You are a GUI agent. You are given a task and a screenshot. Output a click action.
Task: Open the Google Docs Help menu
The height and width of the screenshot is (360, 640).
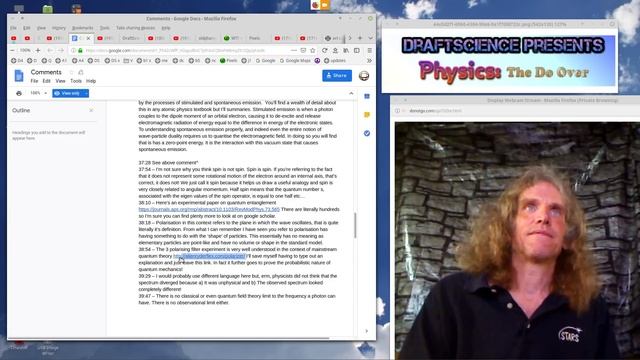pos(91,81)
